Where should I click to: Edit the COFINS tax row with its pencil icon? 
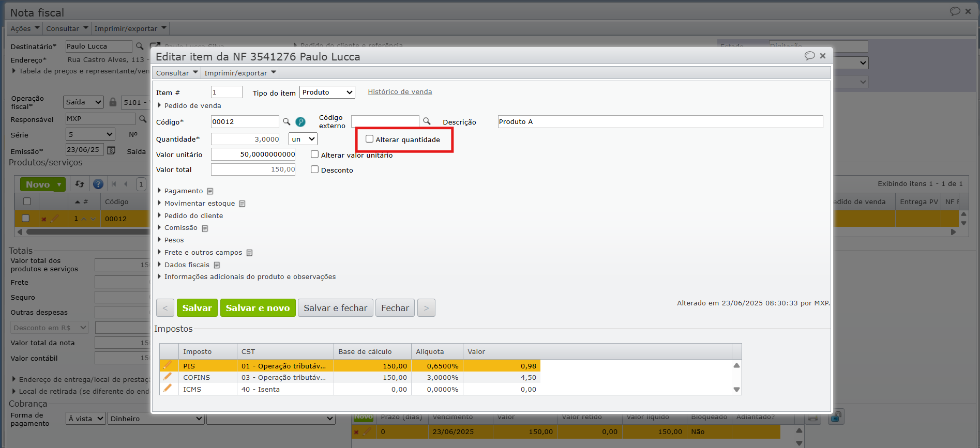pyautogui.click(x=167, y=377)
